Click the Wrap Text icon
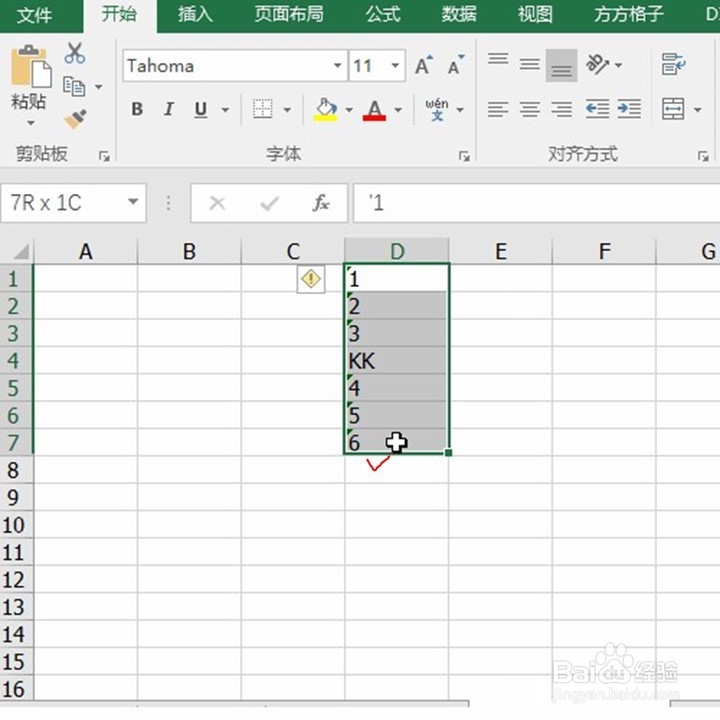 (673, 64)
